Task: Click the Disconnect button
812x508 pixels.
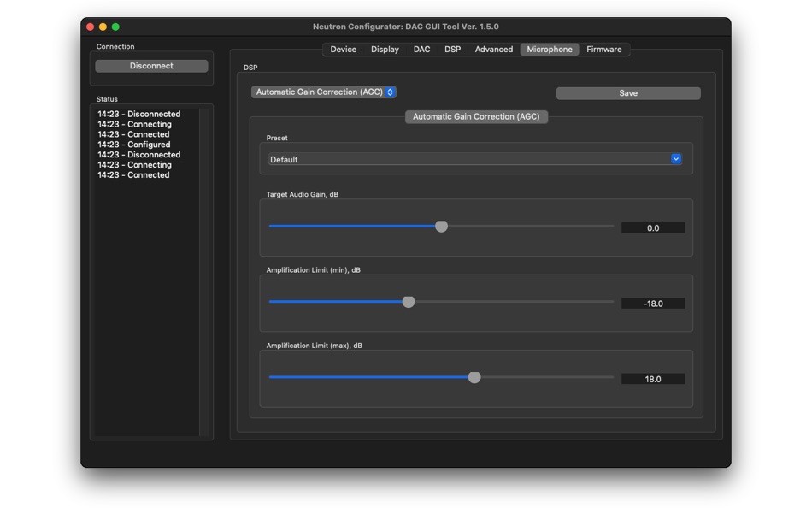Action: [x=151, y=66]
